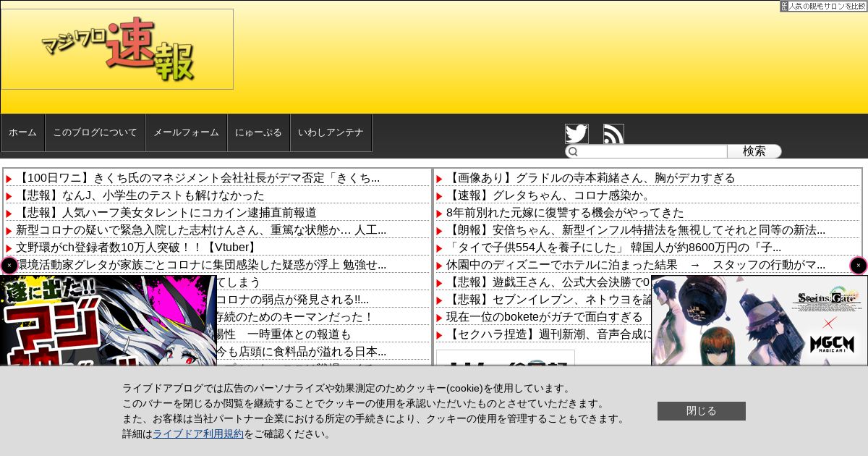Open the RSS feed icon

(613, 134)
